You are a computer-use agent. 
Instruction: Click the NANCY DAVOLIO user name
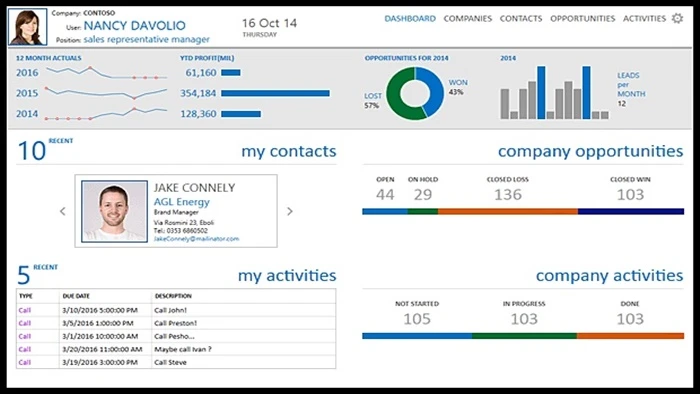[134, 25]
